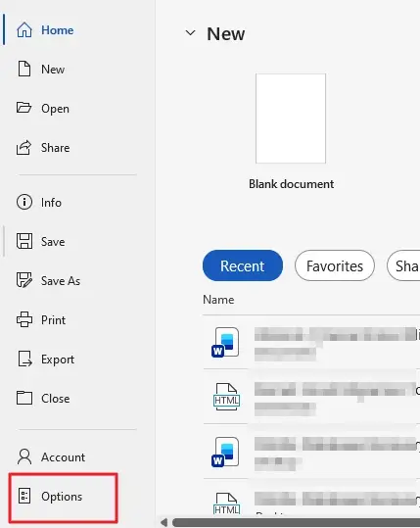Image resolution: width=420 pixels, height=528 pixels.
Task: Choose the Open menu label
Action: point(55,109)
